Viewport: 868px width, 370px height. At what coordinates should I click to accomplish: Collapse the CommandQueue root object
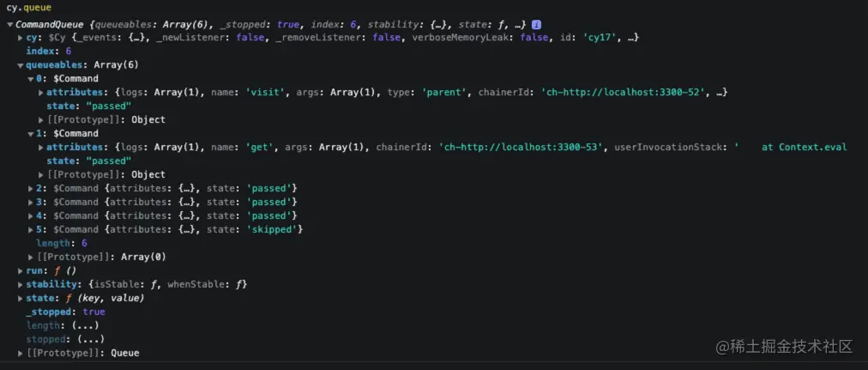(10, 24)
